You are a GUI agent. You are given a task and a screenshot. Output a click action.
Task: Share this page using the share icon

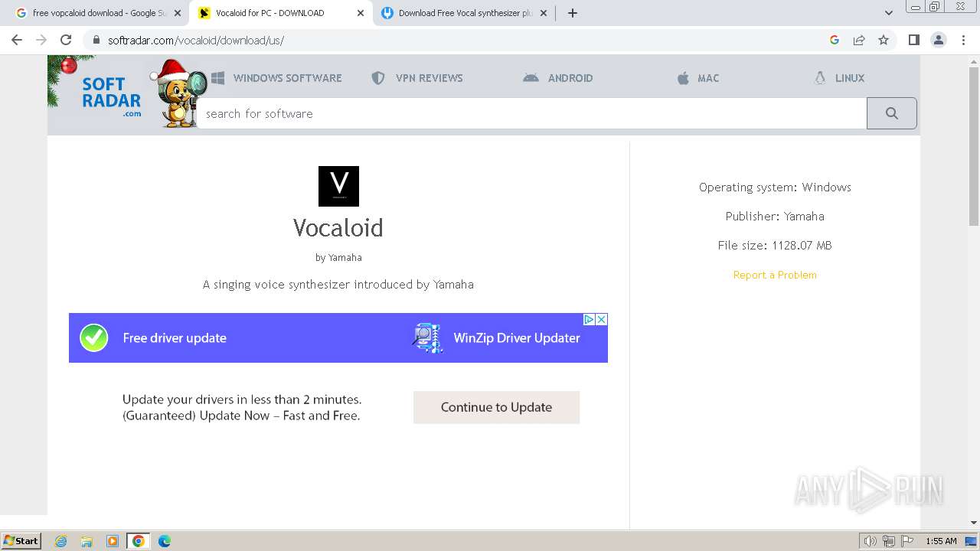point(859,40)
